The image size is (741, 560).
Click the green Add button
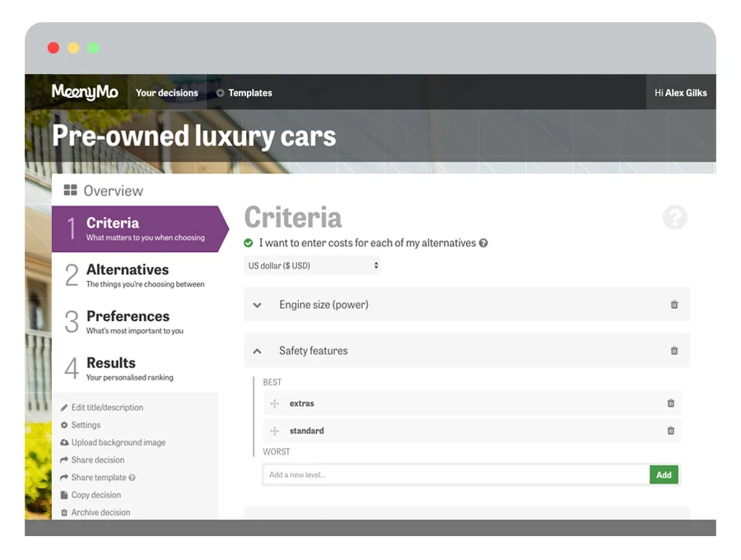(664, 475)
